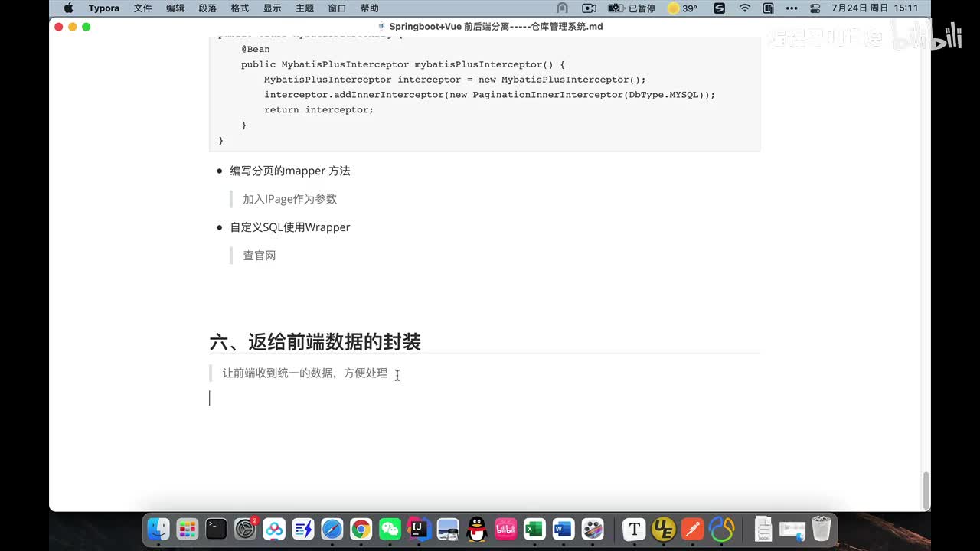Click the screen recording camera menu bar icon
The height and width of the screenshot is (551, 980).
589,8
